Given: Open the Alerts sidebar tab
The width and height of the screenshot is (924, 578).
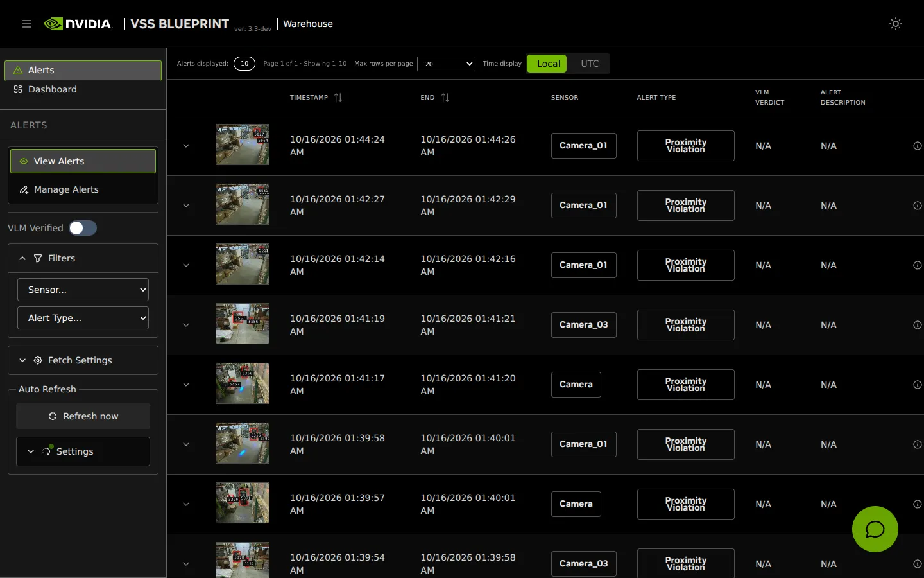Looking at the screenshot, I should pos(83,70).
